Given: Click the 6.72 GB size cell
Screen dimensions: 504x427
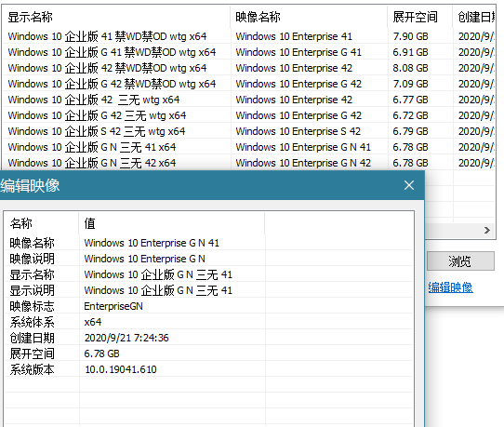Looking at the screenshot, I should coord(410,115).
